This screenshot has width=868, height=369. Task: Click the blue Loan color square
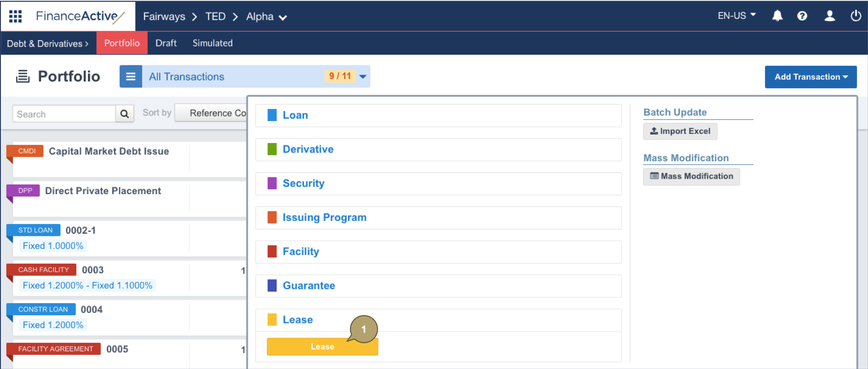pyautogui.click(x=272, y=115)
